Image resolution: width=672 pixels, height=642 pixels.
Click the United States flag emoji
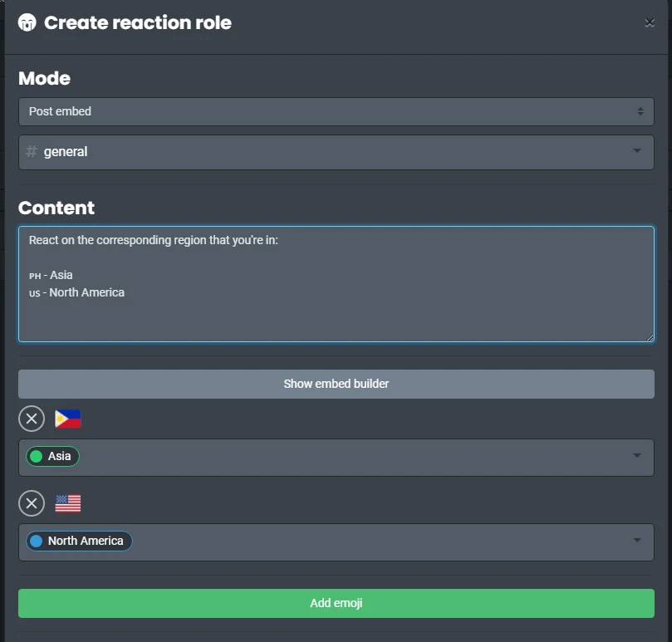click(68, 503)
